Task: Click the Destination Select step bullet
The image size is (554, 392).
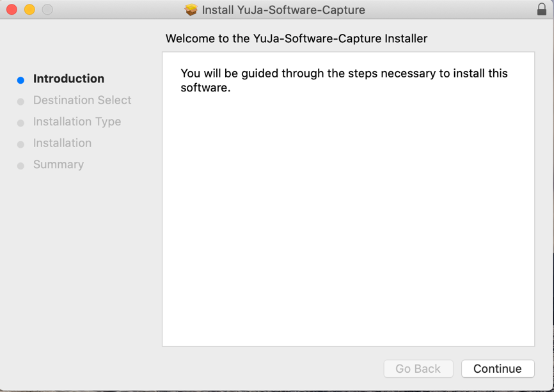Action: [20, 102]
